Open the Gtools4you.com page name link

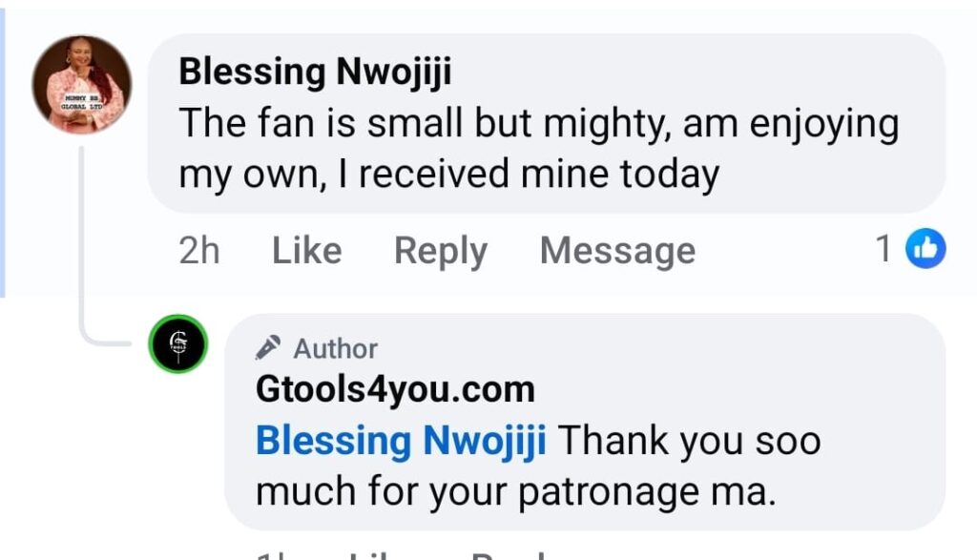click(395, 389)
